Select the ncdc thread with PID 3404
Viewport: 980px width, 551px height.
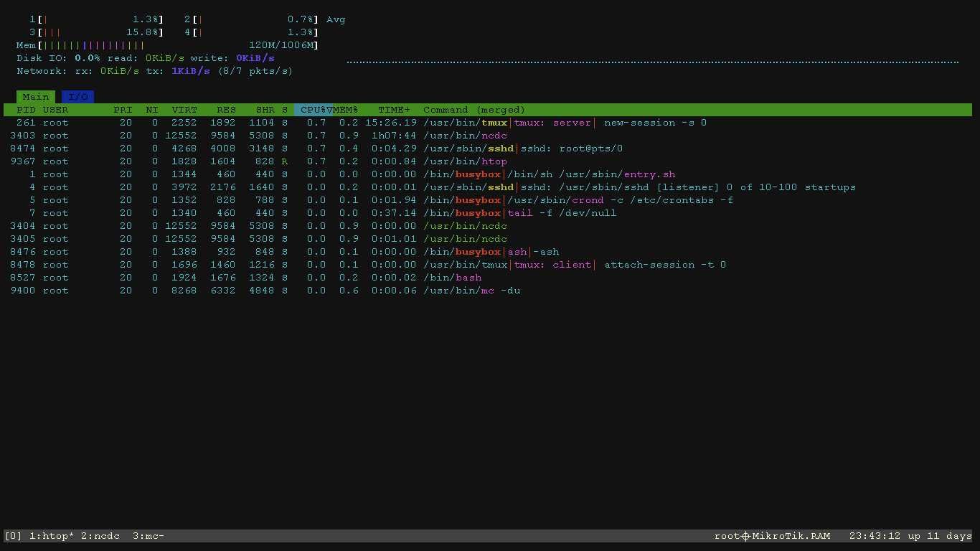(488, 226)
